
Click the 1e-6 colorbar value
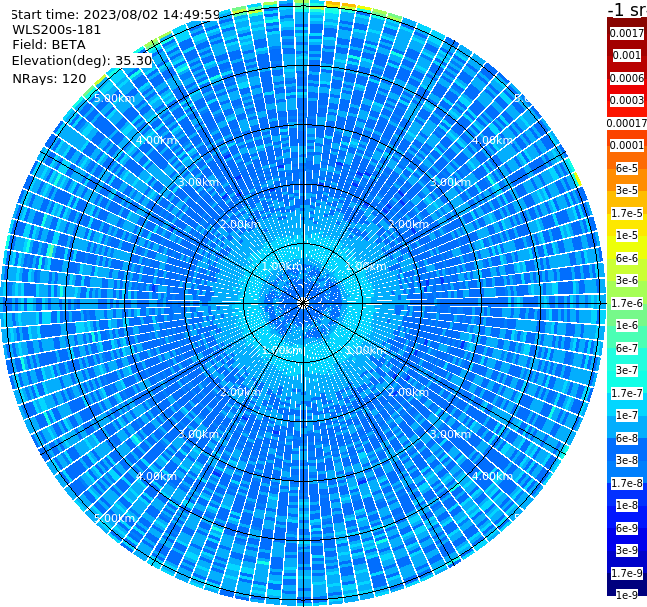627,325
